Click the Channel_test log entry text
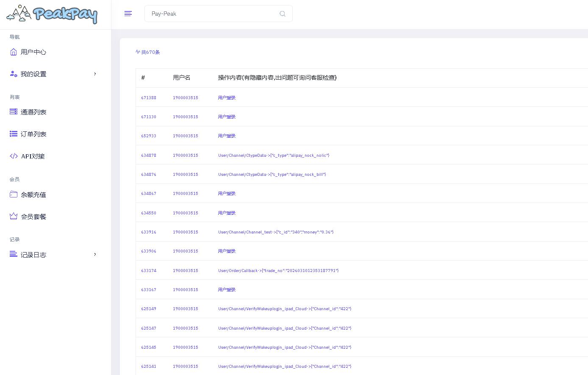This screenshot has width=588, height=375. point(276,232)
